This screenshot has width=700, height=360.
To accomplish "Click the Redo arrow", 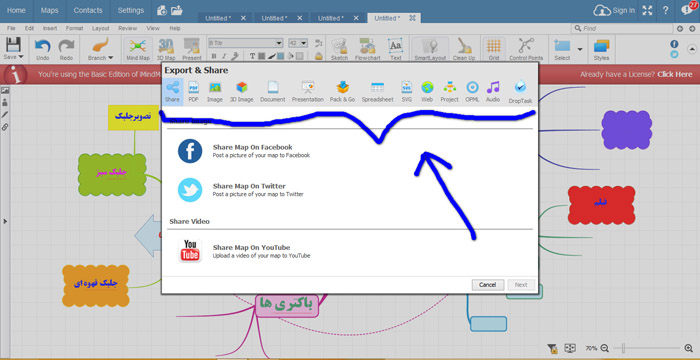I will pyautogui.click(x=66, y=49).
